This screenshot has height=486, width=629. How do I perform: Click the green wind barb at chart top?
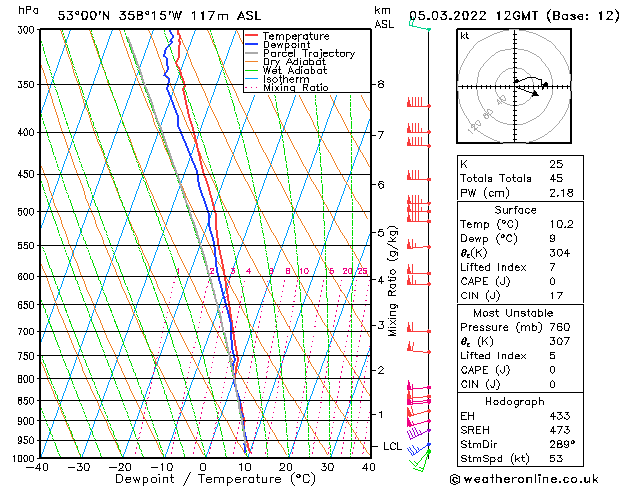(x=420, y=24)
